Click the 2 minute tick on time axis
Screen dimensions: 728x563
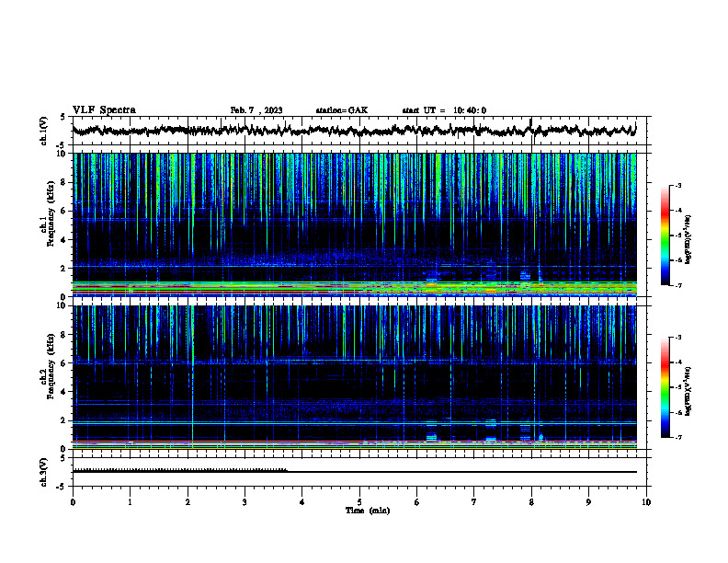188,502
